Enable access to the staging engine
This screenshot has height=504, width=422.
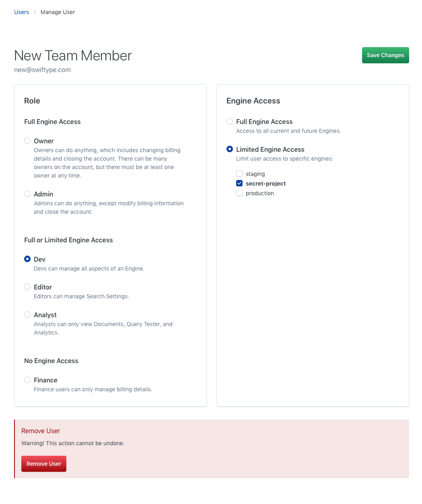239,174
